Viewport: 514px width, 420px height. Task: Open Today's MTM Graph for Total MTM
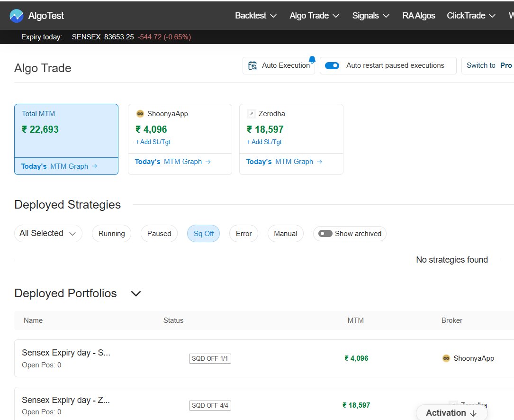(59, 166)
